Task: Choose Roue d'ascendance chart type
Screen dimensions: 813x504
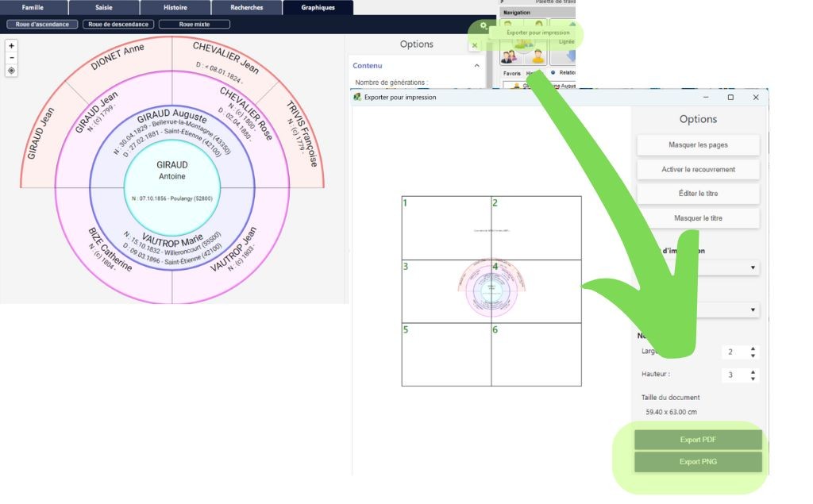Action: pyautogui.click(x=42, y=25)
